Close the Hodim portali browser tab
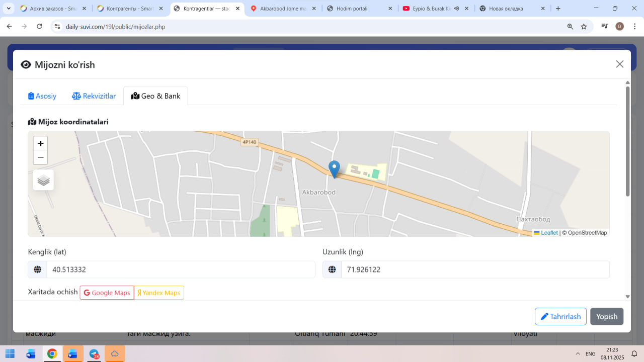The width and height of the screenshot is (644, 362). 391,9
